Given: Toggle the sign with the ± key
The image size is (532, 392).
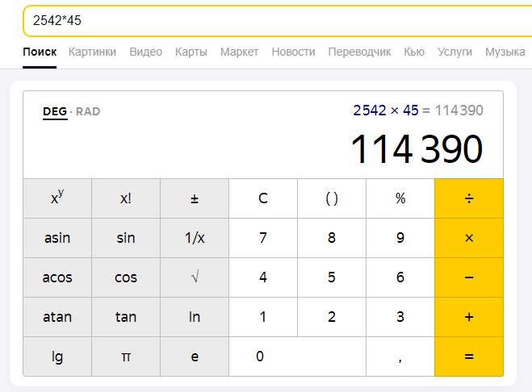Looking at the screenshot, I should (x=195, y=198).
